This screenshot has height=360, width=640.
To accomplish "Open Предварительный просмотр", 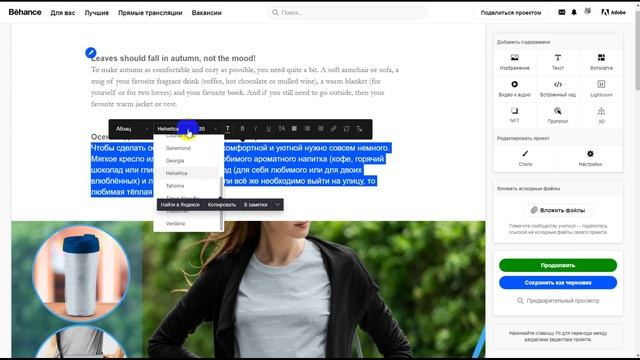I will [x=558, y=301].
